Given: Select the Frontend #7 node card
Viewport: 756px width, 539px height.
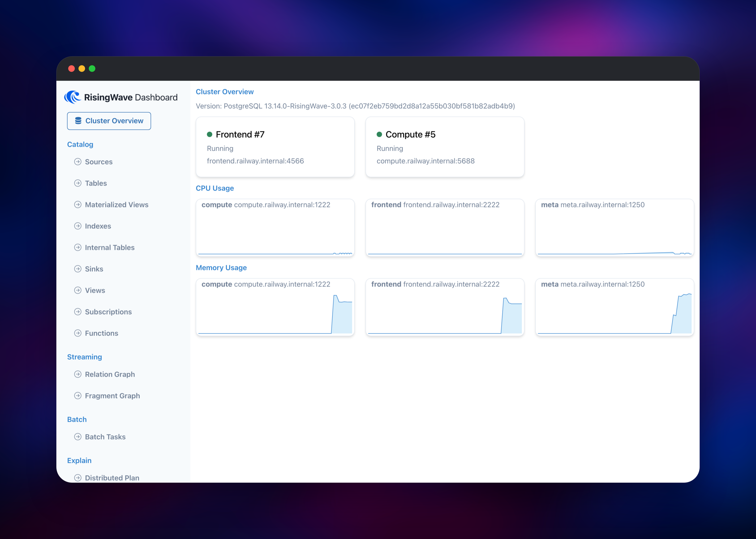Looking at the screenshot, I should 275,147.
